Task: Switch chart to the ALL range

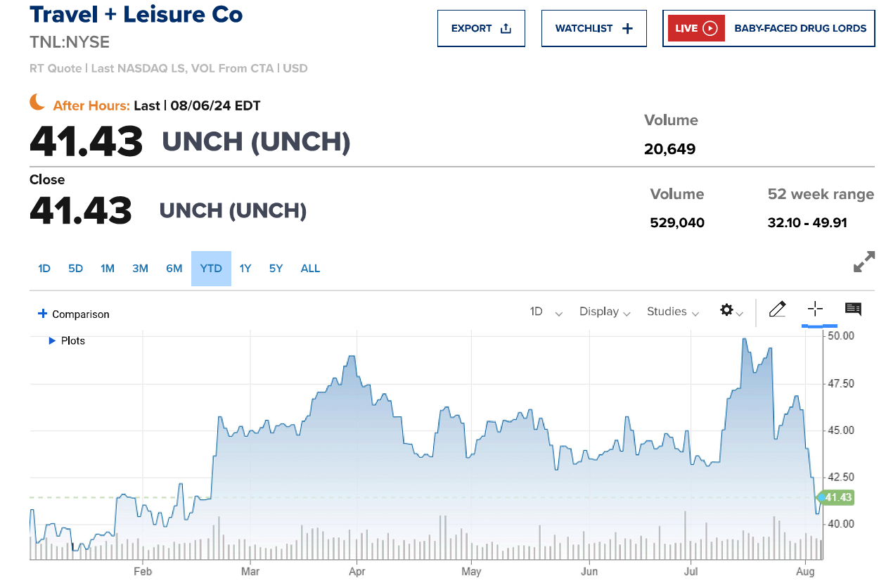Action: (x=310, y=269)
